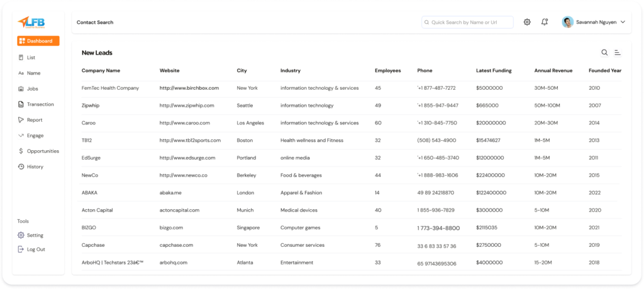Click the Employees column header
The height and width of the screenshot is (289, 644).
(x=387, y=70)
